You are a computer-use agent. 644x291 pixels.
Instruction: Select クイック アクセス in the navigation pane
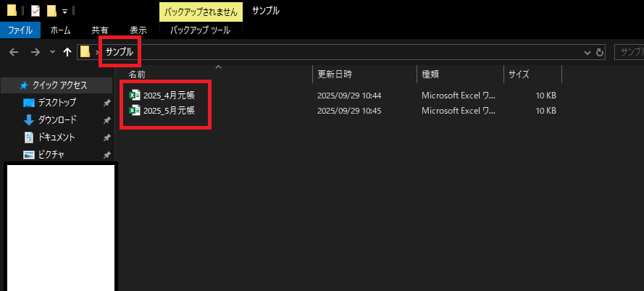point(59,85)
